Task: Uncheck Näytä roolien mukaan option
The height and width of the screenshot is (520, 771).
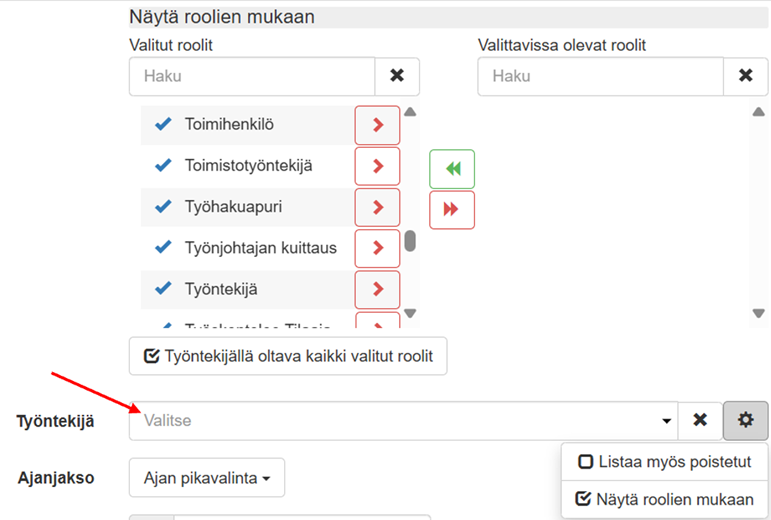Action: pyautogui.click(x=664, y=499)
